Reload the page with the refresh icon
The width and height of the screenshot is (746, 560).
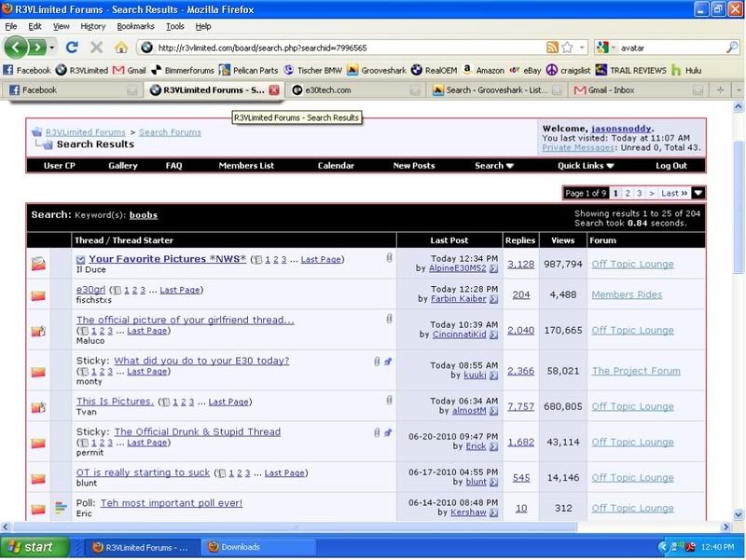72,48
